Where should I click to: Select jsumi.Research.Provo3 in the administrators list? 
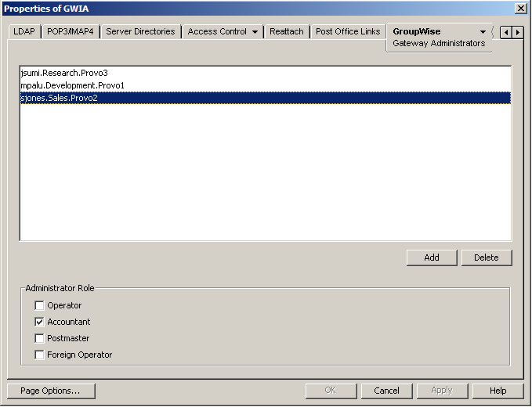(x=266, y=73)
